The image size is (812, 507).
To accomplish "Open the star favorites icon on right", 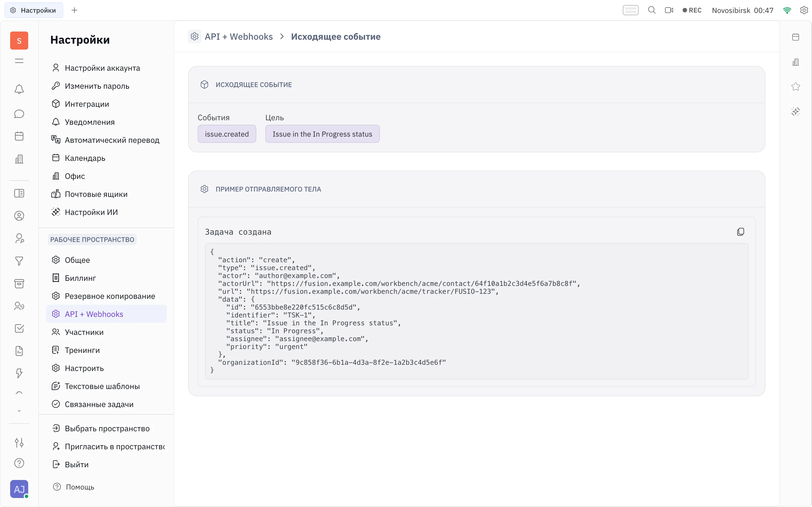I will click(x=796, y=86).
